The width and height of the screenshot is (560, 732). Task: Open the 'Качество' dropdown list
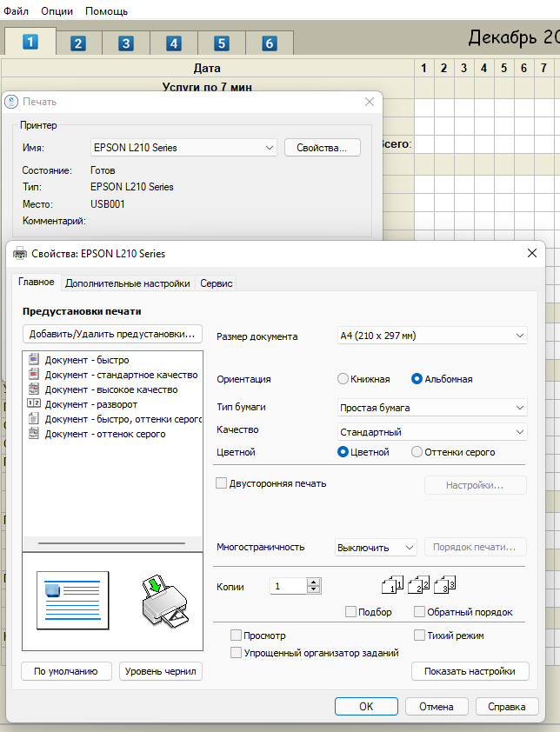(x=432, y=431)
